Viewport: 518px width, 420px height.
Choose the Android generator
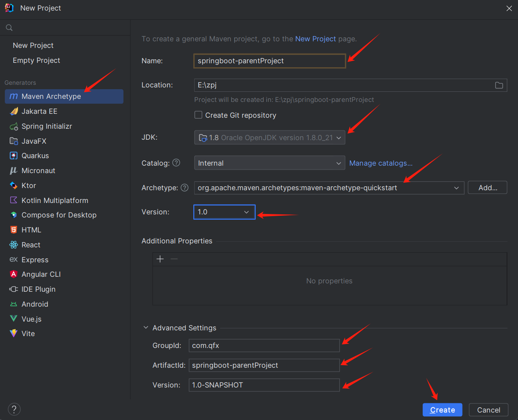pyautogui.click(x=64, y=304)
